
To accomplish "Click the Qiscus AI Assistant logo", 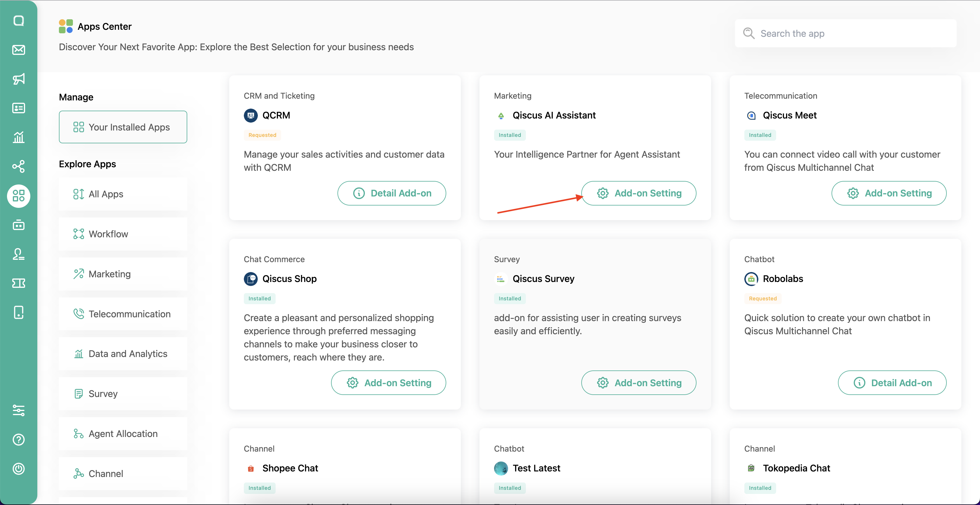I will (501, 115).
